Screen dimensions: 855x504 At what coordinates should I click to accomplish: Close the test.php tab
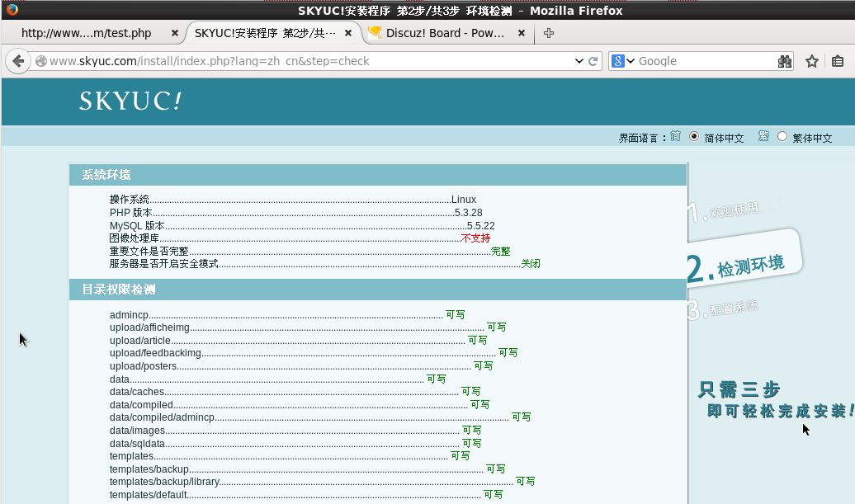click(x=174, y=33)
